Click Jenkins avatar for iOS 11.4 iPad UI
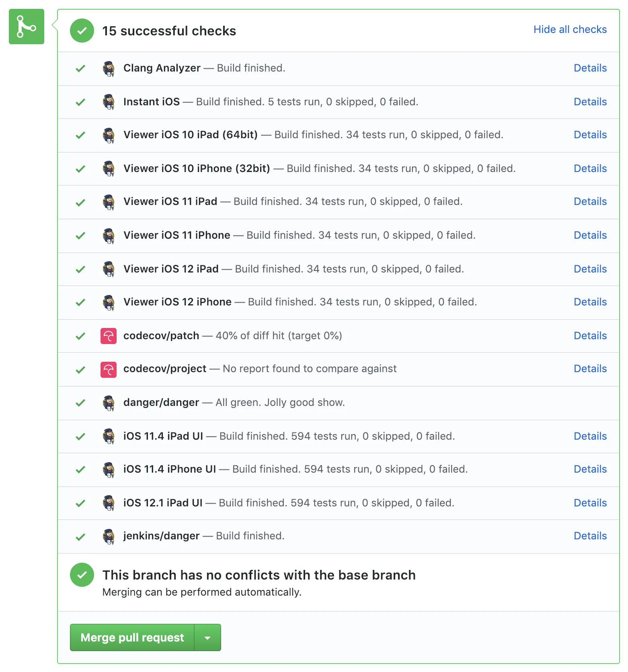The width and height of the screenshot is (628, 672). (109, 436)
